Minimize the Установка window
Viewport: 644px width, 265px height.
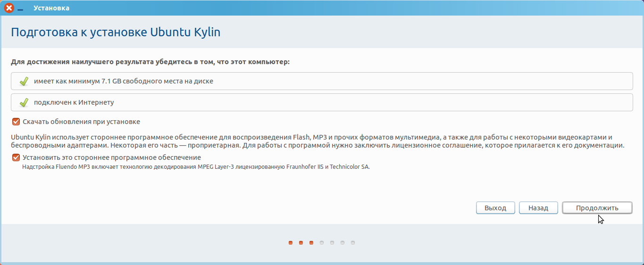[x=20, y=8]
